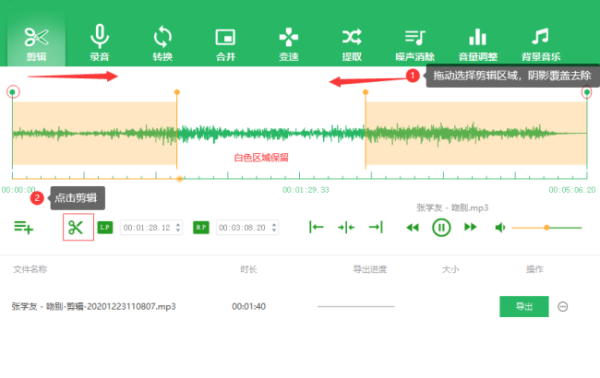Image resolution: width=600 pixels, height=378 pixels.
Task: Click the middle timestamp 00:01:29.33
Action: point(306,190)
